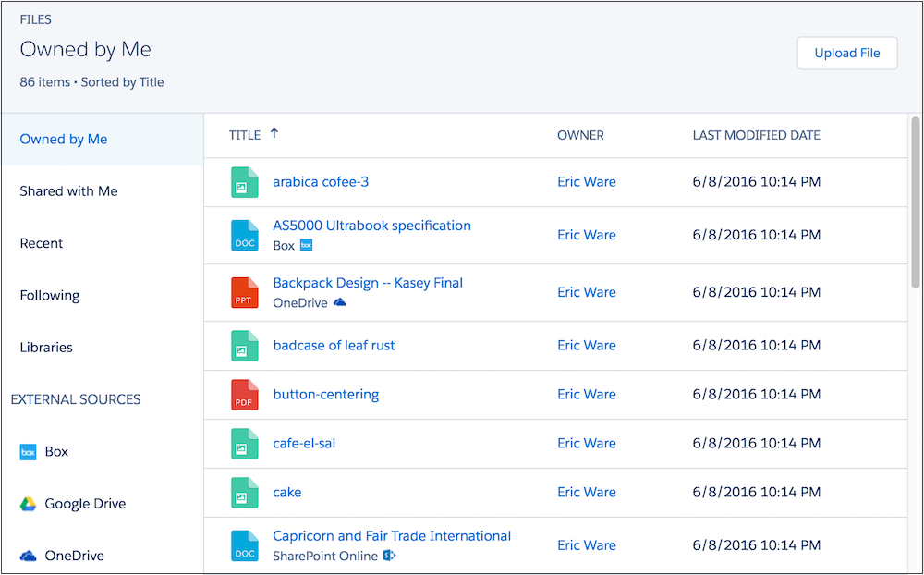
Task: Toggle sort arrow next to Title header
Action: [274, 134]
